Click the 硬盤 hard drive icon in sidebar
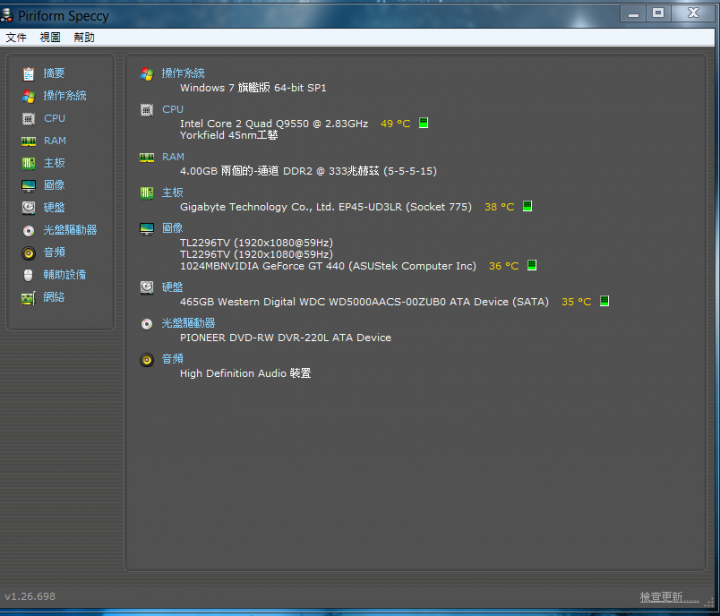This screenshot has height=616, width=720. point(28,207)
